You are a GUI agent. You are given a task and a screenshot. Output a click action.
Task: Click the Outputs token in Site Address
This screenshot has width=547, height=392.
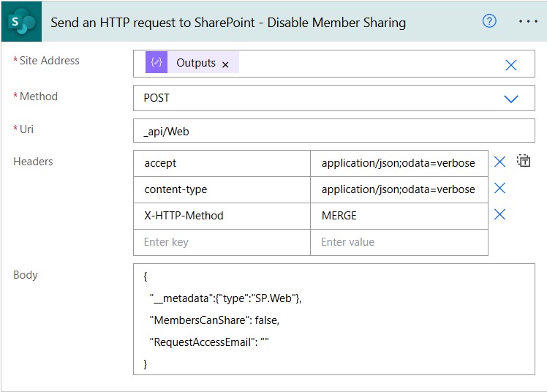point(192,62)
